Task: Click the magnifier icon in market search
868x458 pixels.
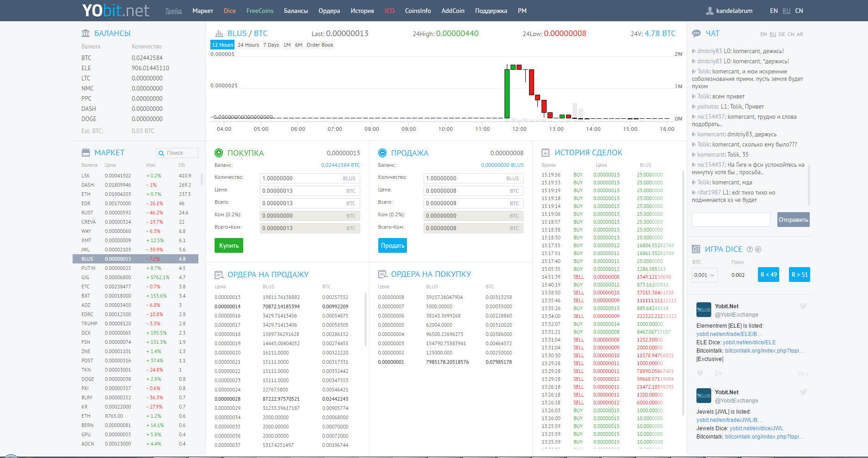Action: (x=161, y=153)
